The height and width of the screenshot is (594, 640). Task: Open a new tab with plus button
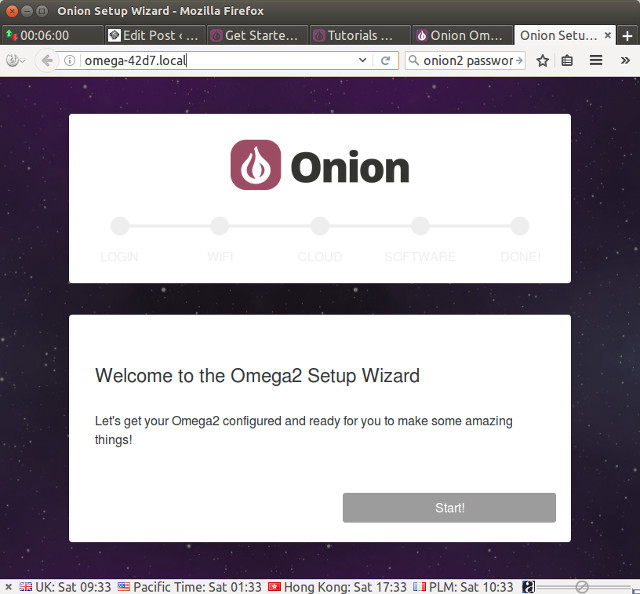pyautogui.click(x=627, y=36)
